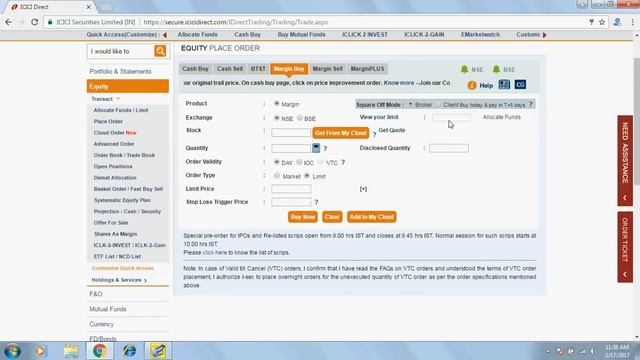
Task: Select Limit order type
Action: point(307,176)
